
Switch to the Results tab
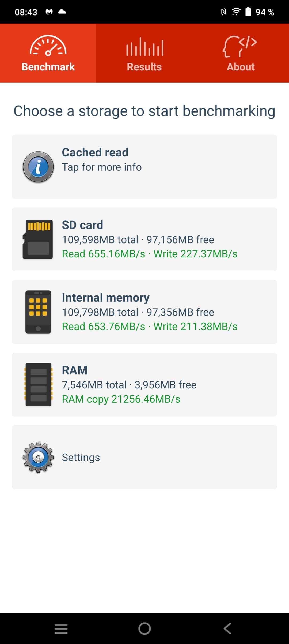coord(144,53)
